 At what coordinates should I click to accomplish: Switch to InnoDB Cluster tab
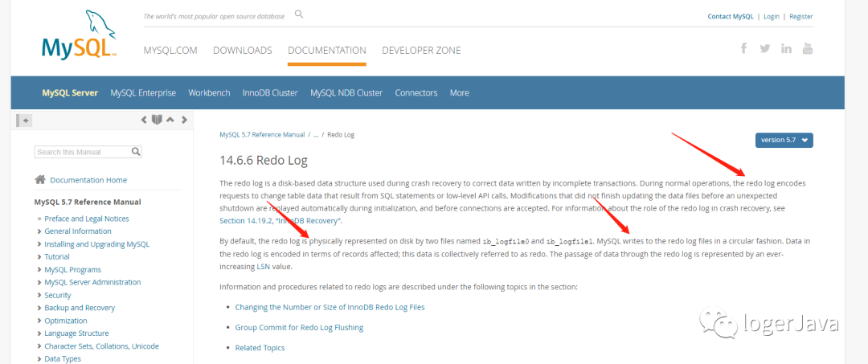[270, 92]
